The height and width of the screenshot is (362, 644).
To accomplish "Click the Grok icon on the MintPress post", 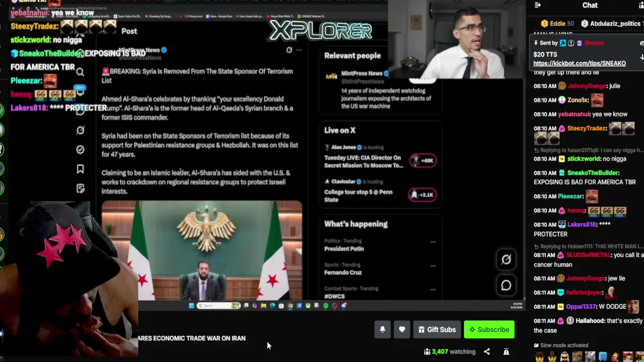I will 289,50.
